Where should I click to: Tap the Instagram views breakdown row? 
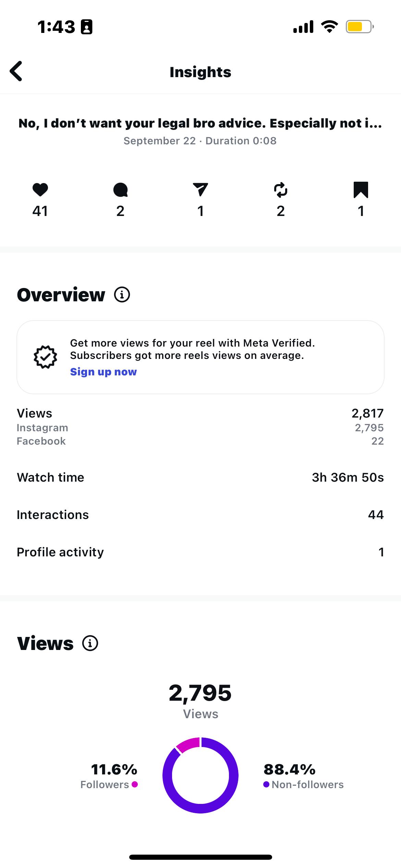click(200, 428)
